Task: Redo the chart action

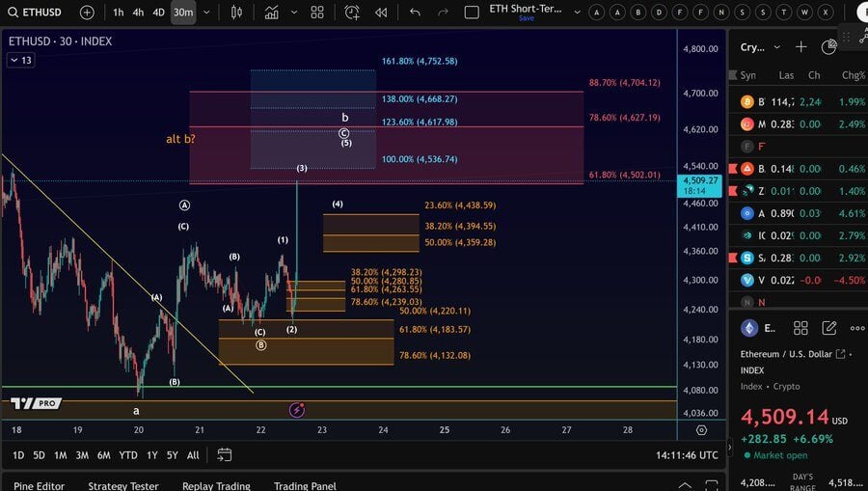Action: [443, 13]
